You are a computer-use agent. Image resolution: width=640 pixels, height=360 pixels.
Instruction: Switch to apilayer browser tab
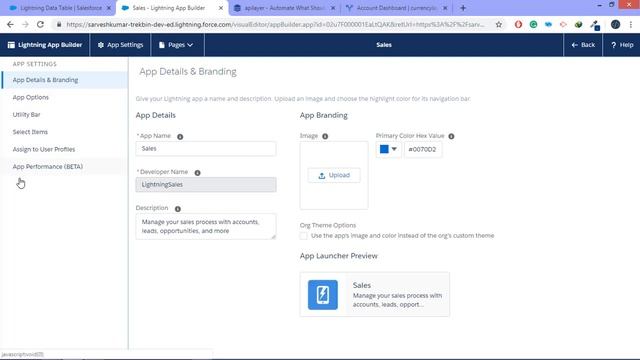coord(284,8)
